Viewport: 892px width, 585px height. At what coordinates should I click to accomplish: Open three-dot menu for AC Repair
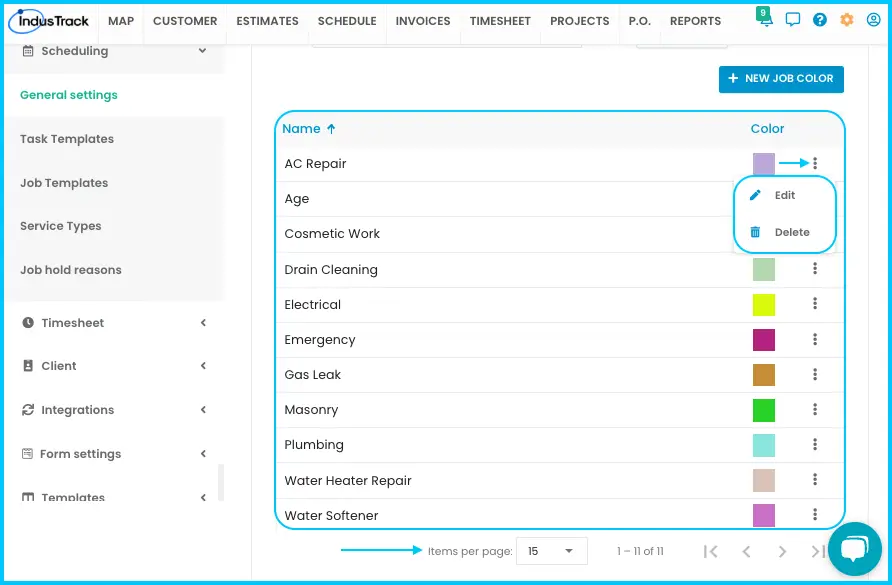coord(815,163)
